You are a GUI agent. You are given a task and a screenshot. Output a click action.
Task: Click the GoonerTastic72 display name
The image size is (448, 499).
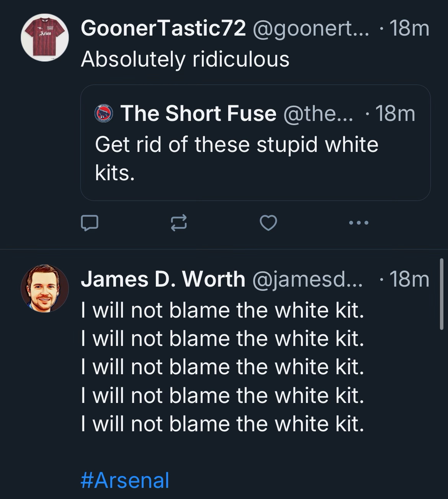point(163,29)
